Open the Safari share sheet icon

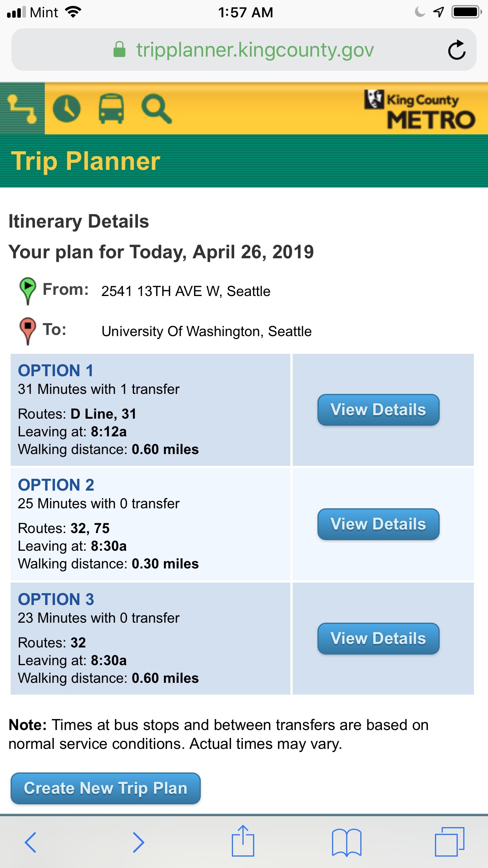pos(243,841)
